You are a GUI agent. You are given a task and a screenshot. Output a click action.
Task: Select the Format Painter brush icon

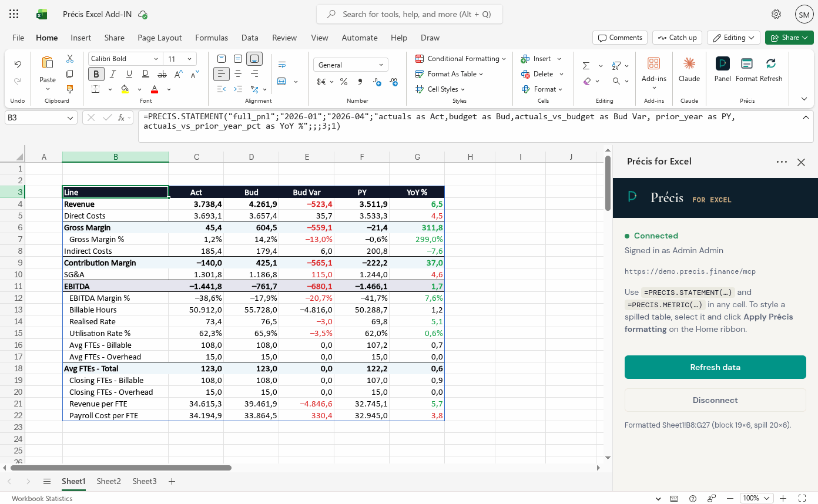click(x=70, y=89)
